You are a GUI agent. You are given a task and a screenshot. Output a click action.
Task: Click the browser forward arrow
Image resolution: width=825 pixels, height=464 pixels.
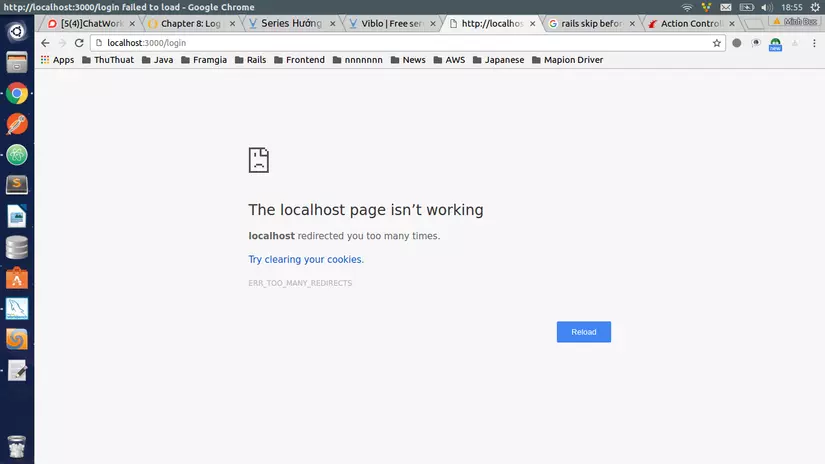tap(62, 43)
